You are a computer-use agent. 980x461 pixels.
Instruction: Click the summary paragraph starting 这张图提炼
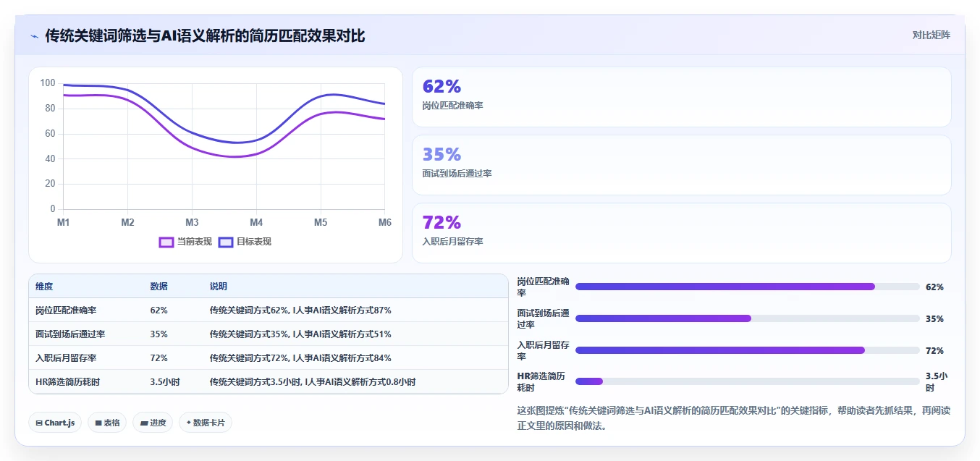pyautogui.click(x=734, y=418)
